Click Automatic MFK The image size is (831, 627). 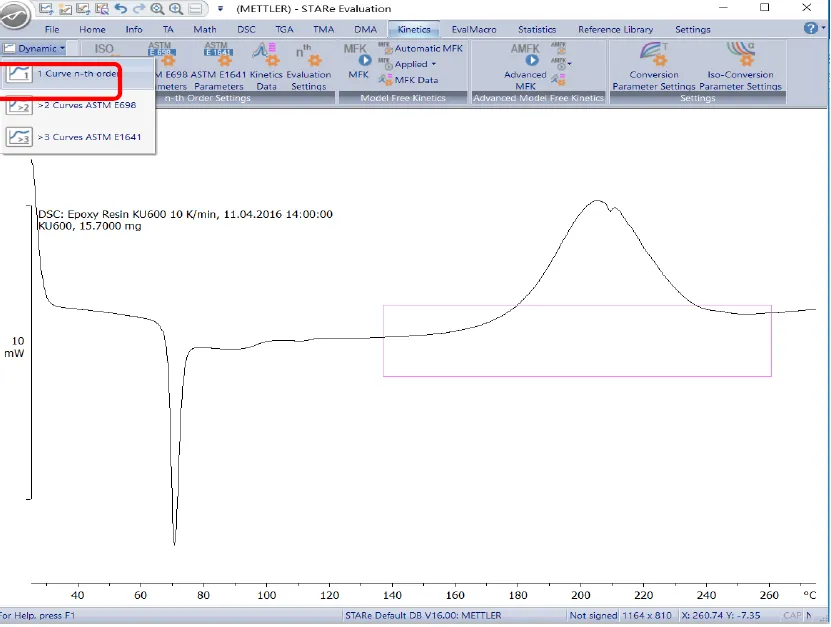421,48
